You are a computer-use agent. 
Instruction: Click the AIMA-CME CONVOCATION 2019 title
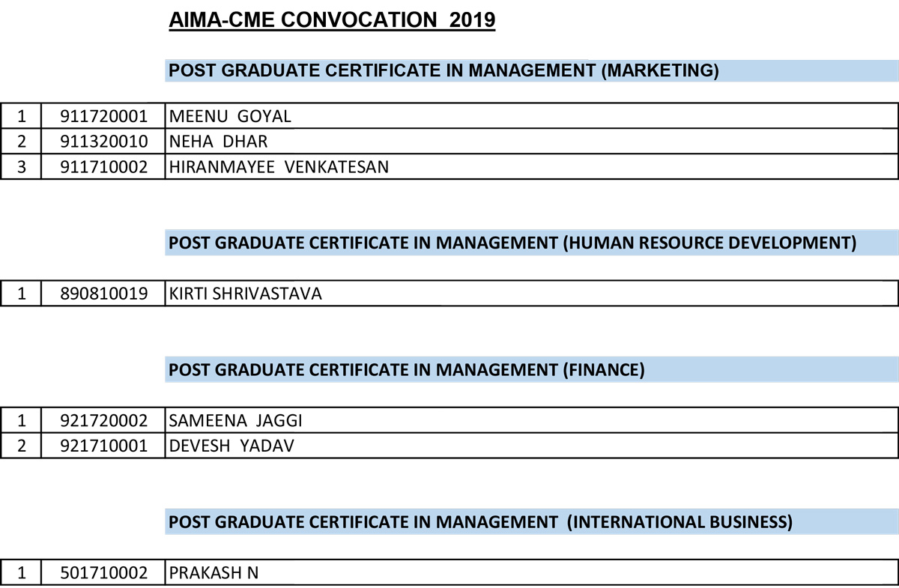(333, 19)
